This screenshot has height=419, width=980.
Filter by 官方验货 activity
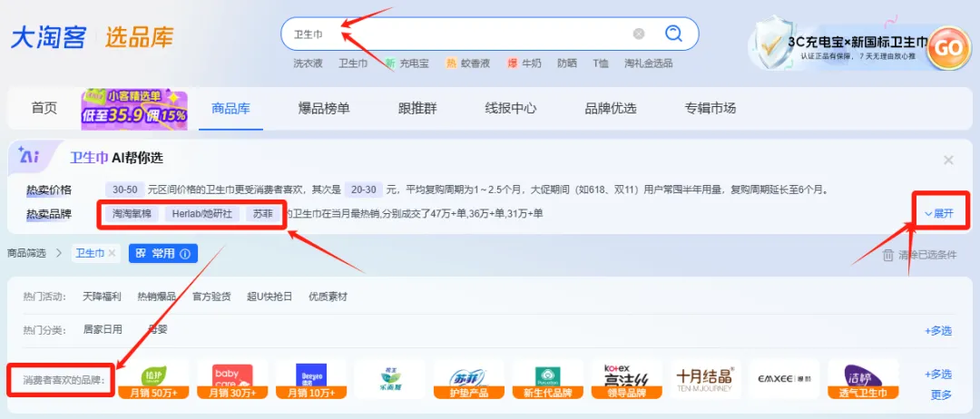click(211, 297)
